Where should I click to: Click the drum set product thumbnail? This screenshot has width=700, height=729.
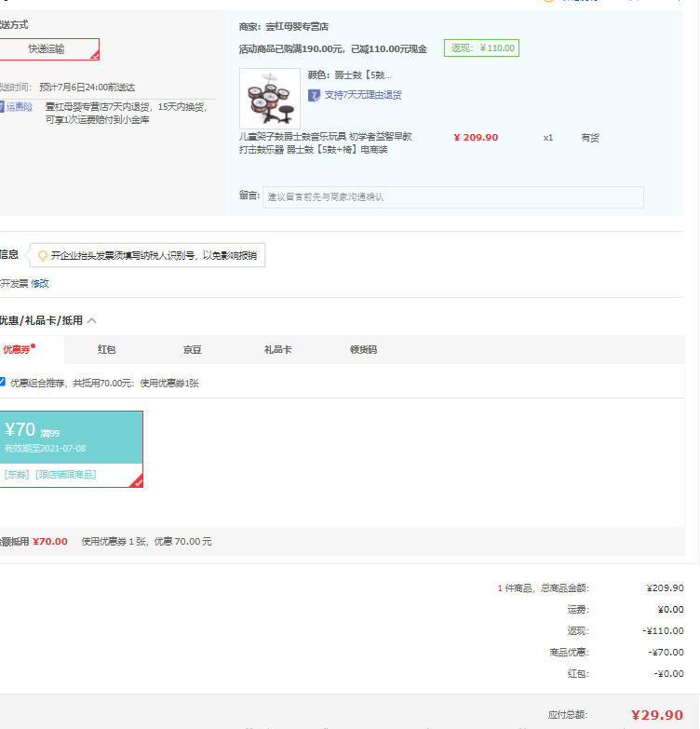pyautogui.click(x=270, y=98)
